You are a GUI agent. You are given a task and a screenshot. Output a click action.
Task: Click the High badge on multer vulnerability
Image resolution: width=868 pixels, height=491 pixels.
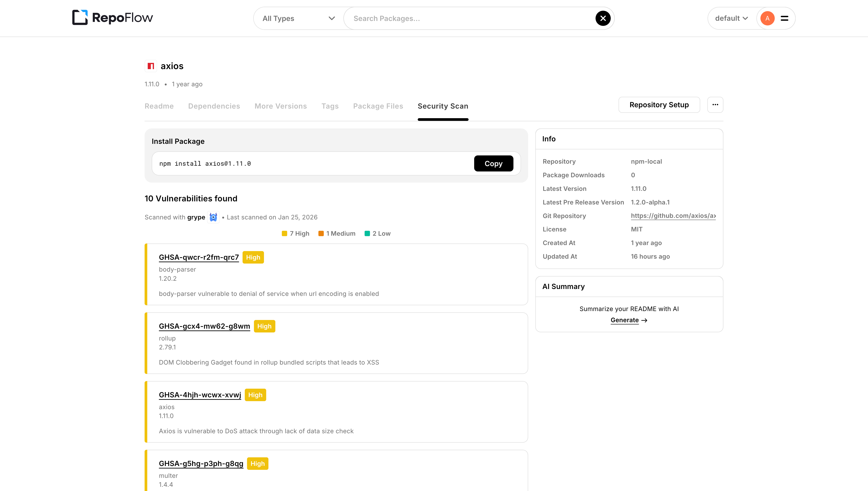coord(258,464)
